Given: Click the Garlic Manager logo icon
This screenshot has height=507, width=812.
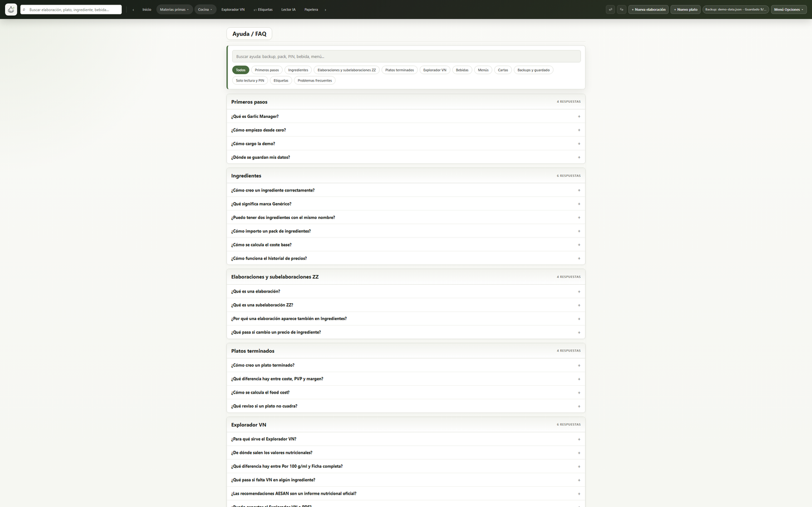Looking at the screenshot, I should [x=11, y=10].
